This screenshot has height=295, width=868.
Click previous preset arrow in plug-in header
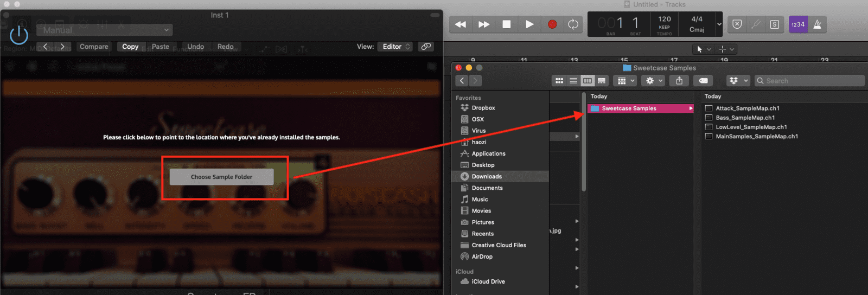[x=46, y=47]
